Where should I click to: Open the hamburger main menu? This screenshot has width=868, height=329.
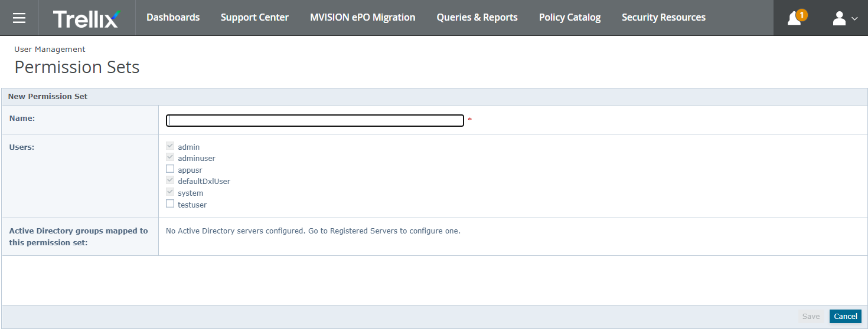(x=19, y=18)
